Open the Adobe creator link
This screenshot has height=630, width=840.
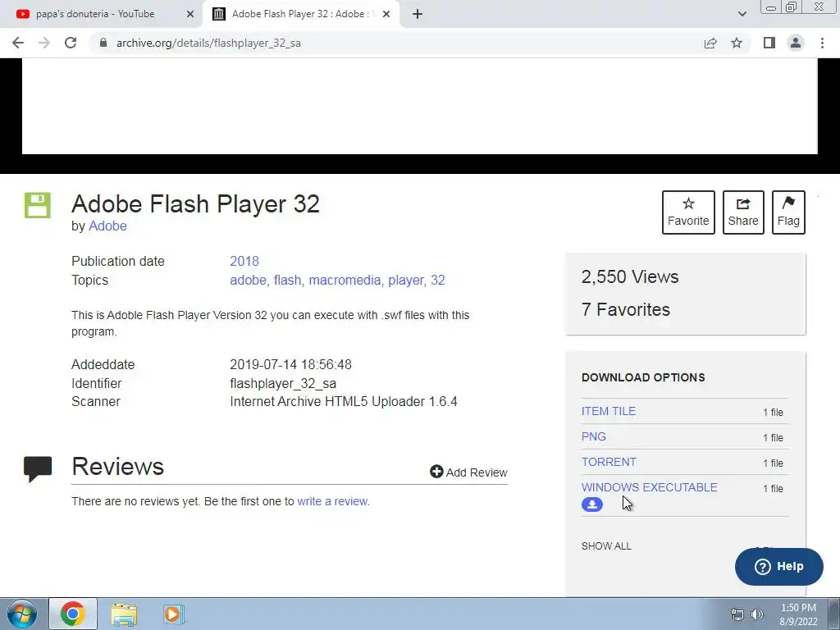107,226
